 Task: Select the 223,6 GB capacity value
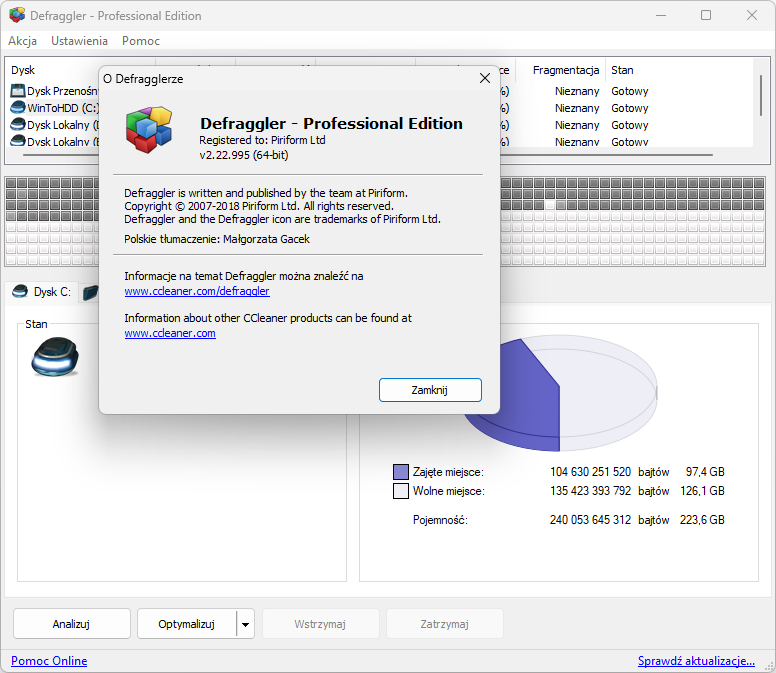coord(702,520)
